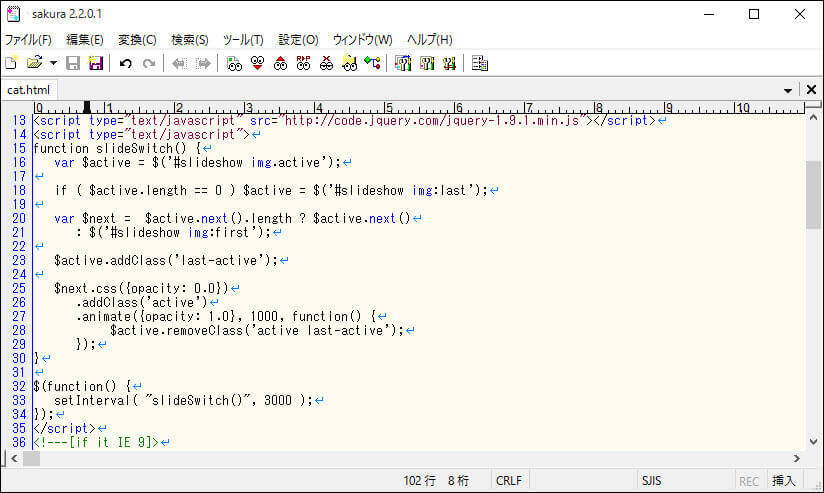Open the ツール(T) menu
Screen dimensions: 824x493
click(243, 40)
